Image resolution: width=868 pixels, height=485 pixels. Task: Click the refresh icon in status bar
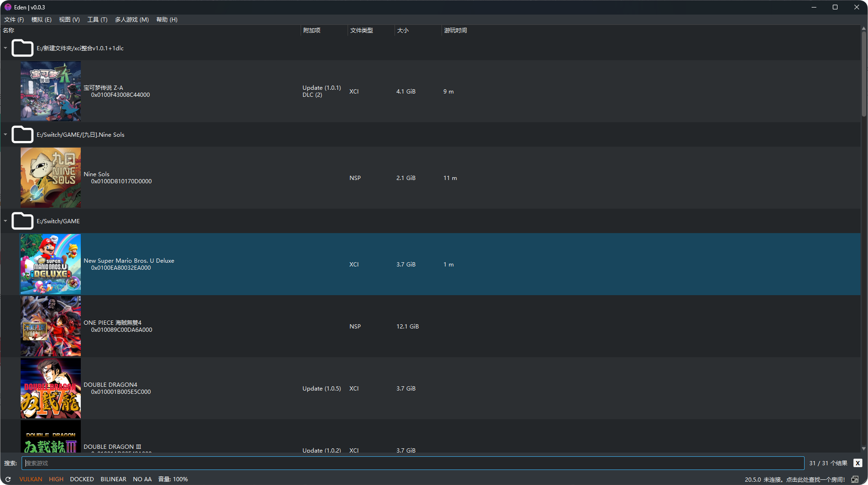pos(8,479)
